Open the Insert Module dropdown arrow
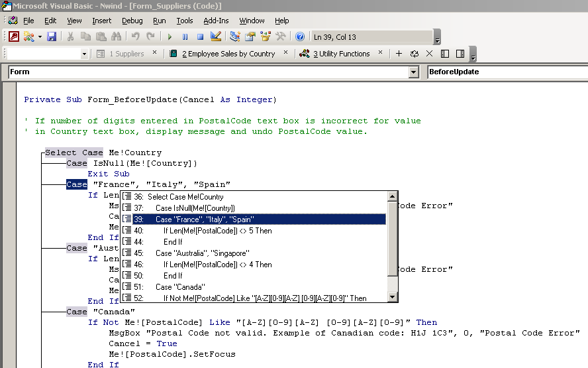Viewport: 588px width, 368px height. pos(40,37)
